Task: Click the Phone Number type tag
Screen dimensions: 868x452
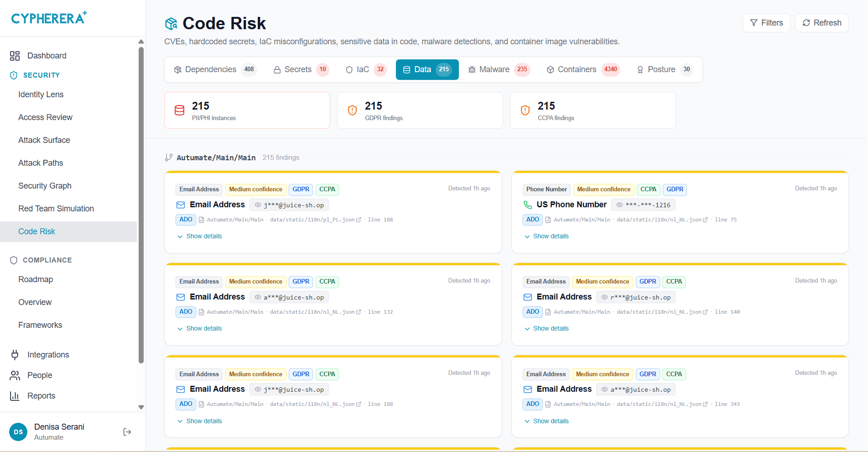Action: [546, 189]
